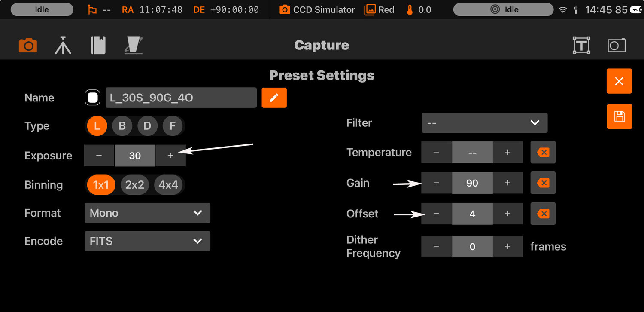This screenshot has width=644, height=312.
Task: Open the camera capture tab
Action: [28, 45]
